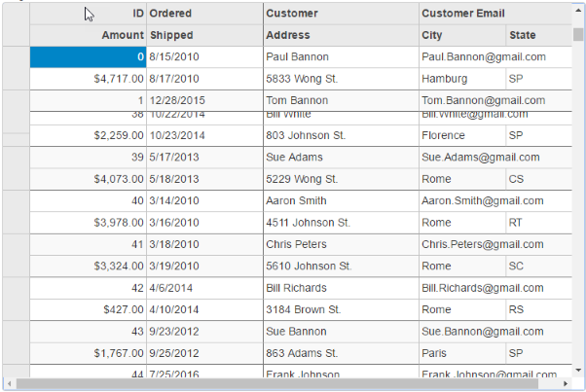Select the Paul Bannon customer cell

point(341,56)
